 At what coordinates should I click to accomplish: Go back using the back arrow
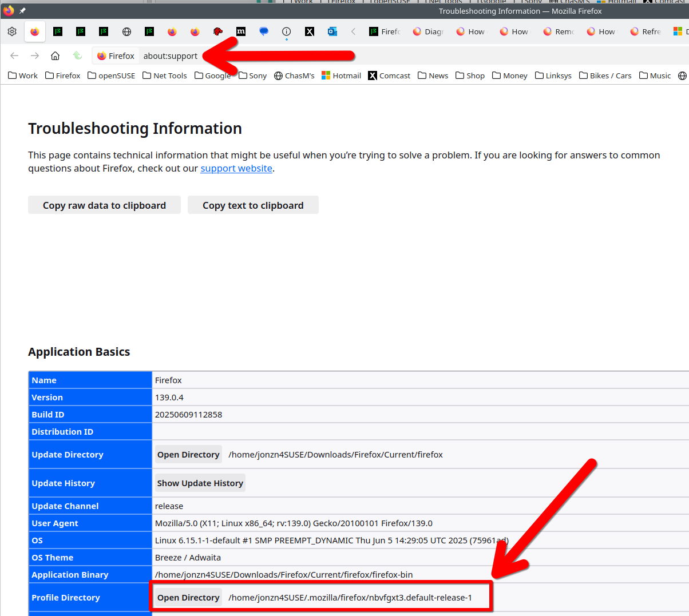click(14, 55)
